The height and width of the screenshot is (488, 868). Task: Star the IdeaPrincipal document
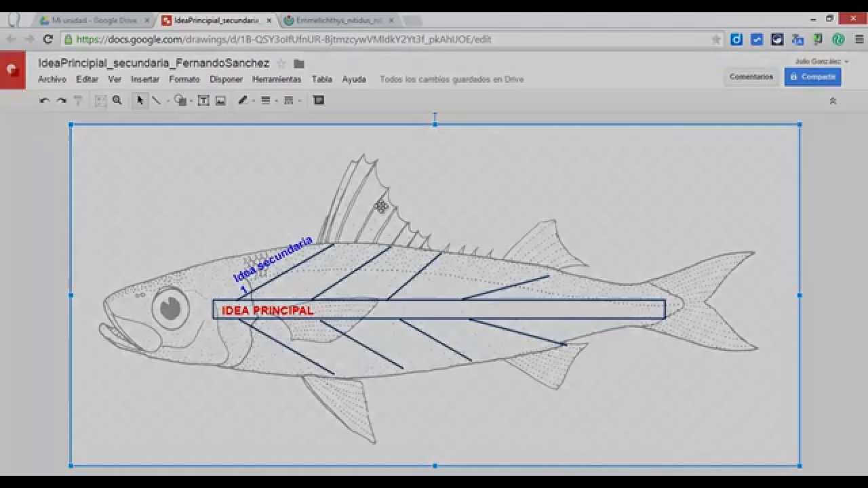(x=281, y=64)
